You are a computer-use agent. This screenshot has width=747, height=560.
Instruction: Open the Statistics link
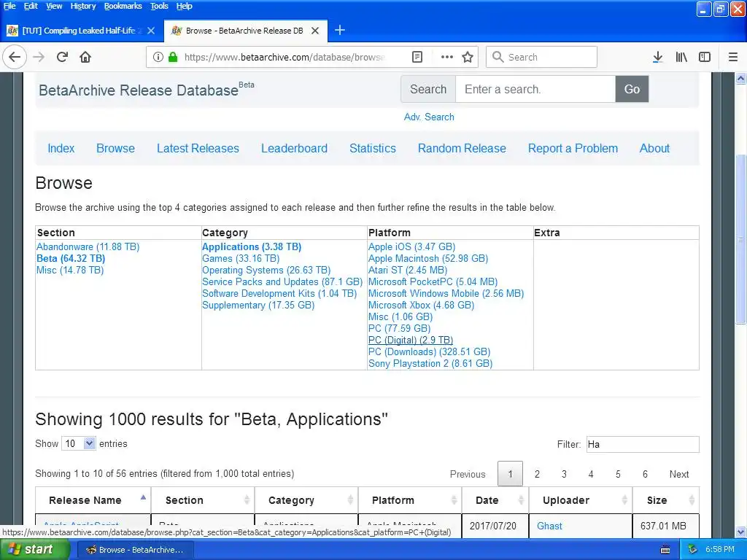pos(373,149)
